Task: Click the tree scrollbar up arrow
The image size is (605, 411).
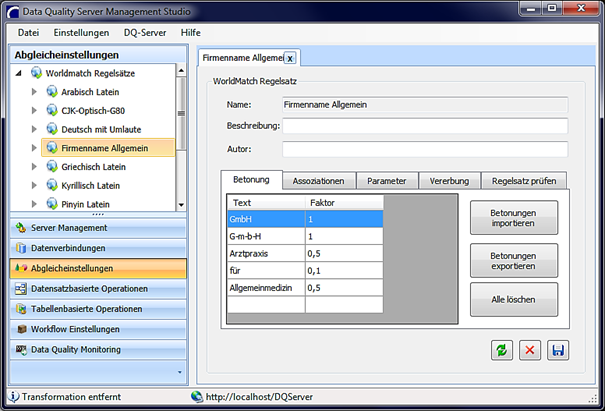Action: click(181, 70)
